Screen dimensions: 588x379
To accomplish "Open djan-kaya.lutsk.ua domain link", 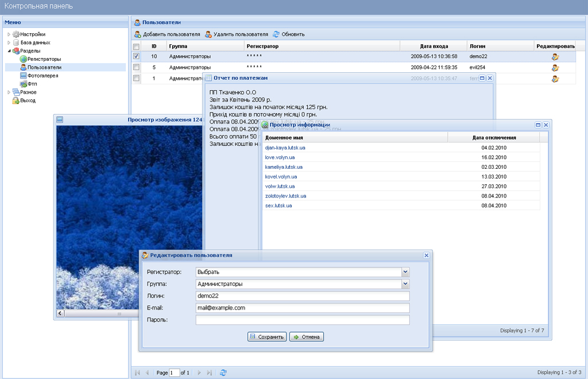I will (285, 148).
